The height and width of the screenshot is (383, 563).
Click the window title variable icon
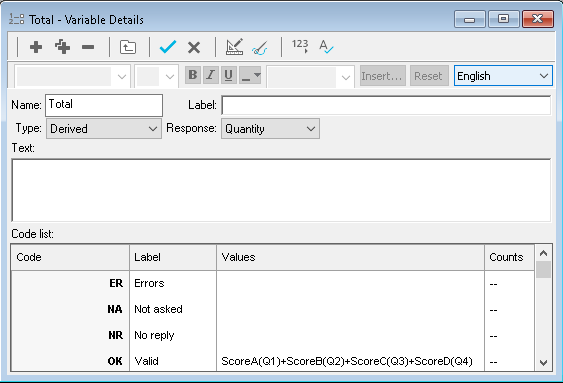[x=17, y=19]
